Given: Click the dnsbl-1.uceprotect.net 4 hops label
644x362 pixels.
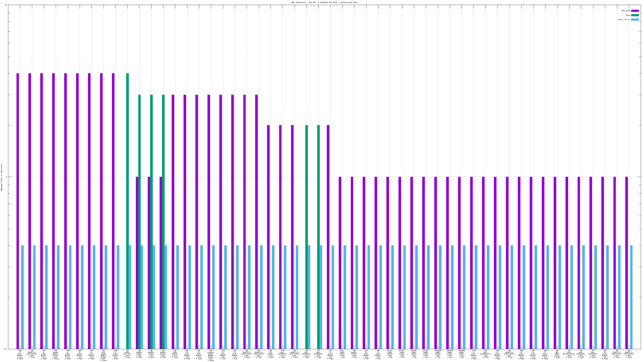Looking at the screenshot, I should (509, 354).
